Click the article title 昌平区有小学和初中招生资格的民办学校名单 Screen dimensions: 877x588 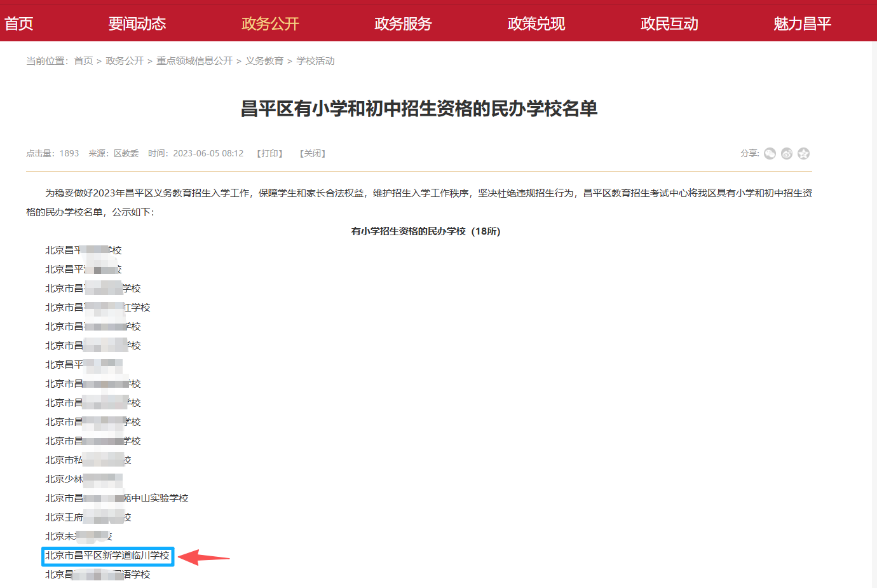[x=419, y=109]
